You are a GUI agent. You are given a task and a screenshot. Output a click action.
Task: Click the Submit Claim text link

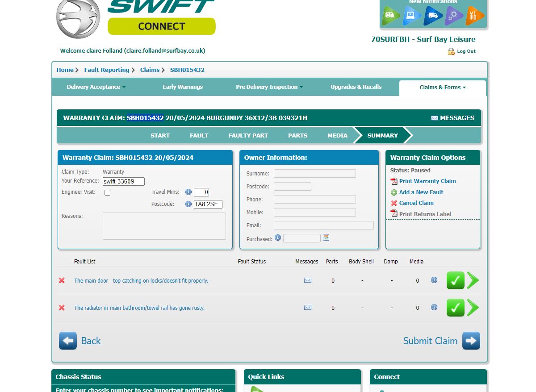click(x=430, y=341)
